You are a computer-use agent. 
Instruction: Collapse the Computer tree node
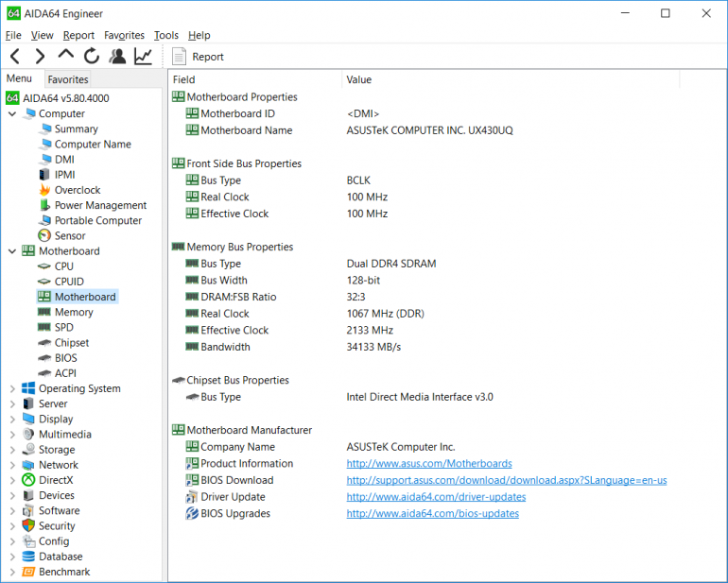12,113
